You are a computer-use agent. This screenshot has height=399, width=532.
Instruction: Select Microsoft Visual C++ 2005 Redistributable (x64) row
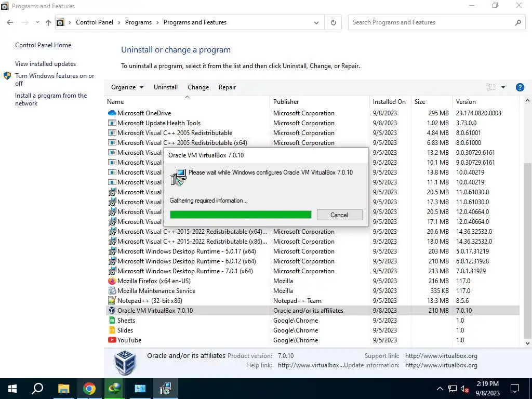point(312,143)
